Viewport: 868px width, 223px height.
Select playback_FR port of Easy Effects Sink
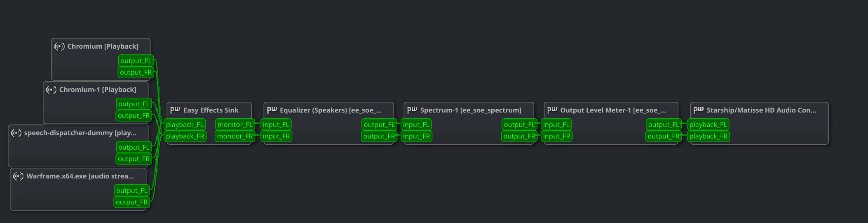(x=185, y=136)
